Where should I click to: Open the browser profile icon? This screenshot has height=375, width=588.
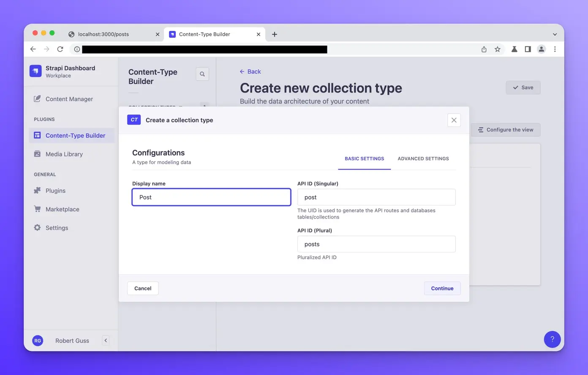tap(541, 49)
